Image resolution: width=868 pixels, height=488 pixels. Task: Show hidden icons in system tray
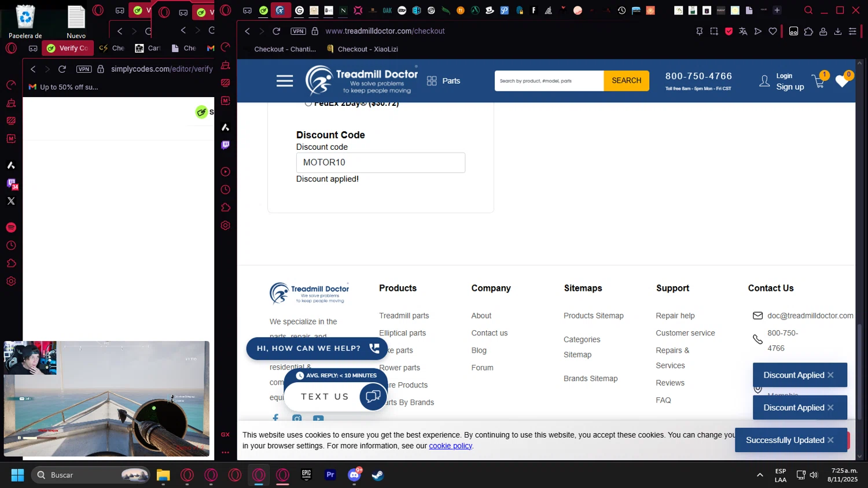760,475
